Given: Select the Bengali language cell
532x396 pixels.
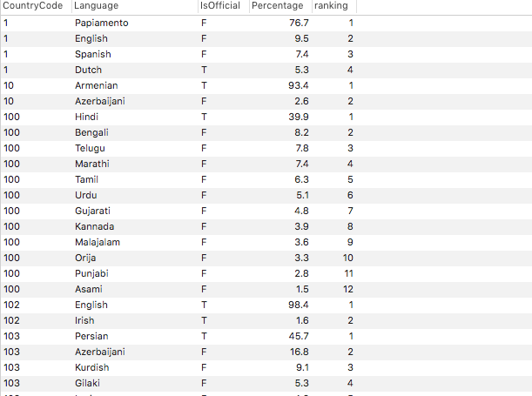Looking at the screenshot, I should click(x=91, y=132).
